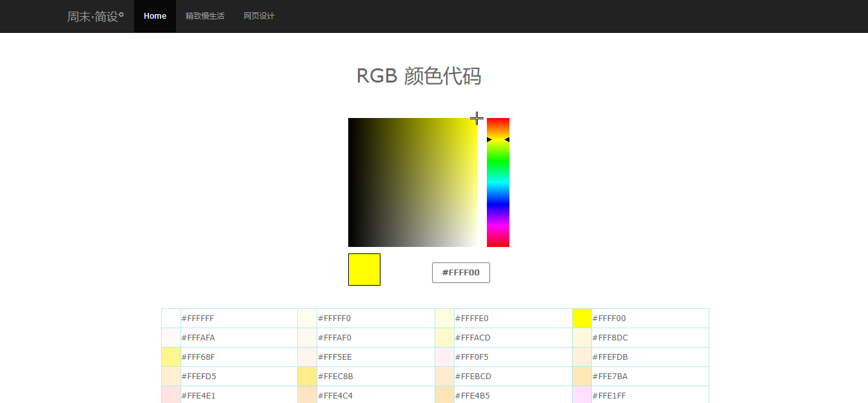Select the #FFFAFA color swatch

point(172,338)
